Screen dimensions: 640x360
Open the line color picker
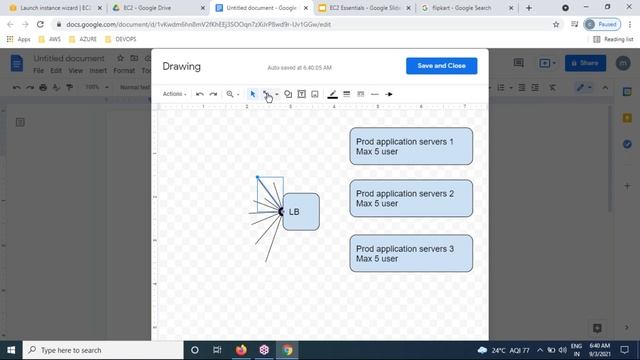pos(333,94)
